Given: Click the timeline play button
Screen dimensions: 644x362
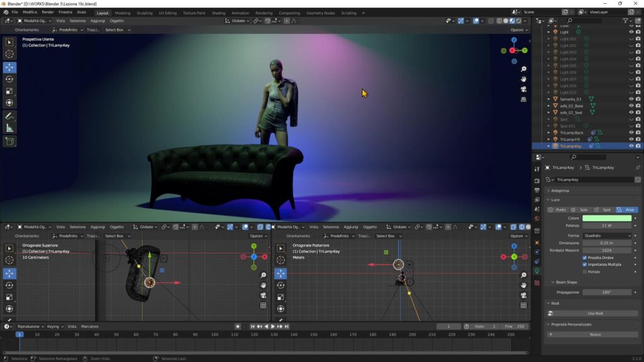Looking at the screenshot, I should coord(272,327).
